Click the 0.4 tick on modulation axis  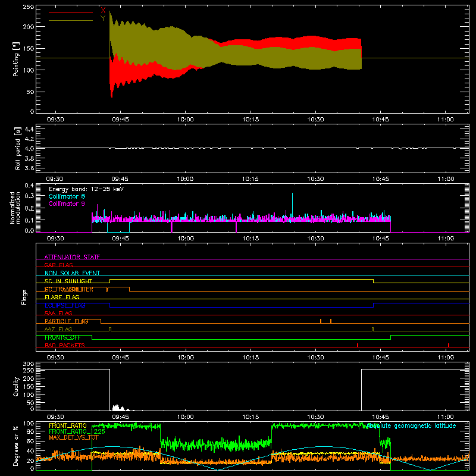[29, 186]
